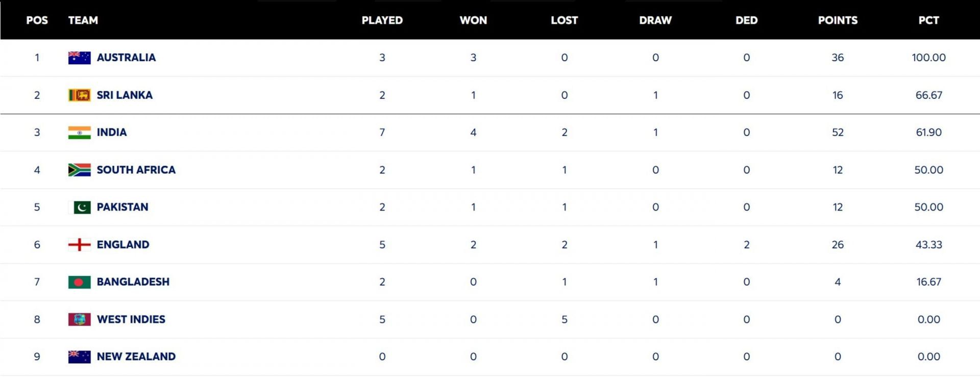Click the Sri Lanka flag icon
980x377 pixels.
[x=79, y=95]
